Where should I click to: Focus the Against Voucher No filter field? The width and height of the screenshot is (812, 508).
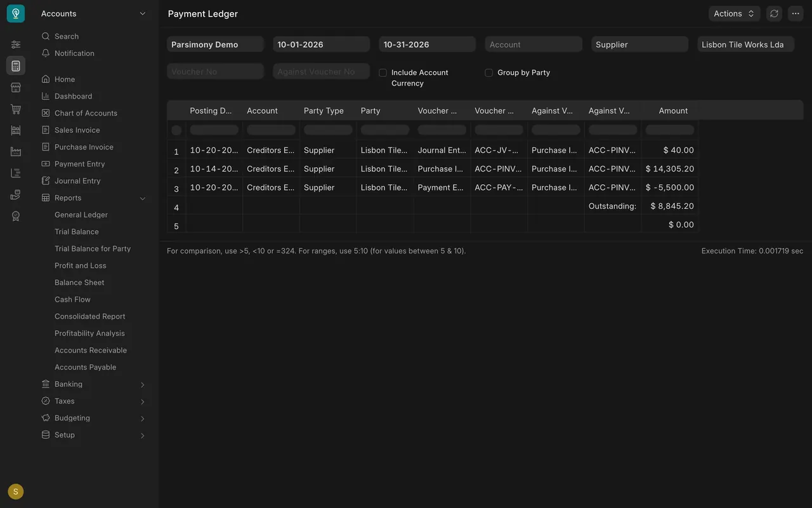point(322,72)
